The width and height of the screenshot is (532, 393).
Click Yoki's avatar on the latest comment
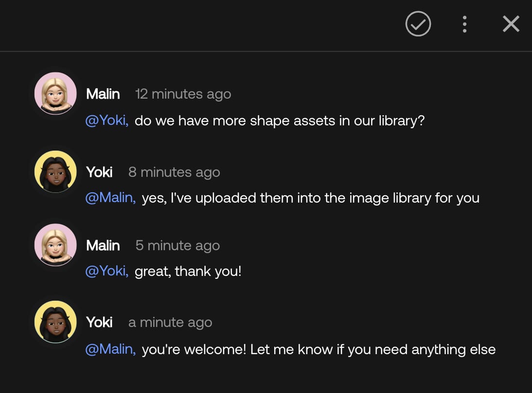(55, 322)
